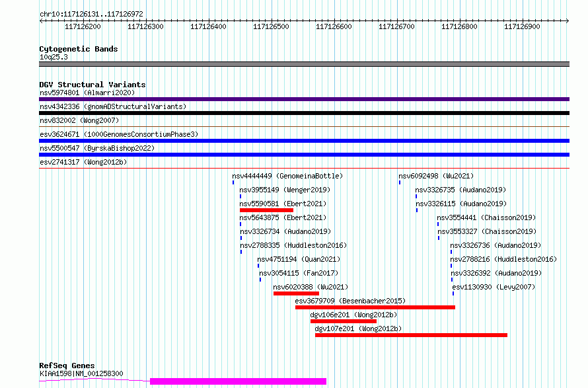The image size is (588, 388).
Task: Select the 10q25.3 band label
Action: (x=54, y=57)
